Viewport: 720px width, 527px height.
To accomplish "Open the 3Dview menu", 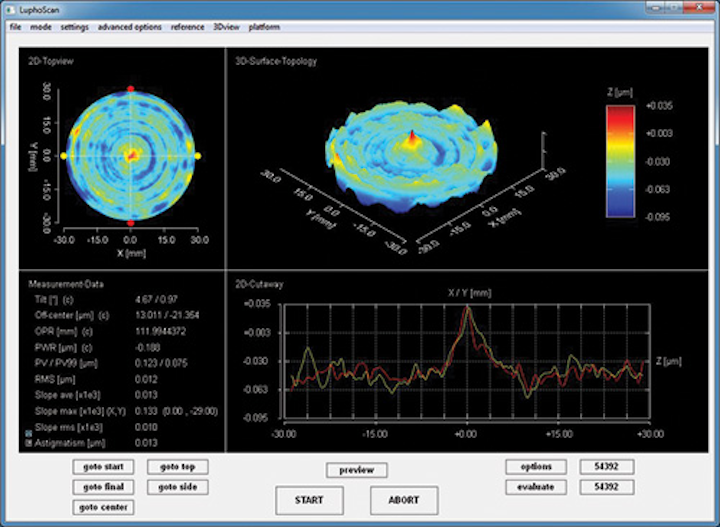I will pos(226,27).
